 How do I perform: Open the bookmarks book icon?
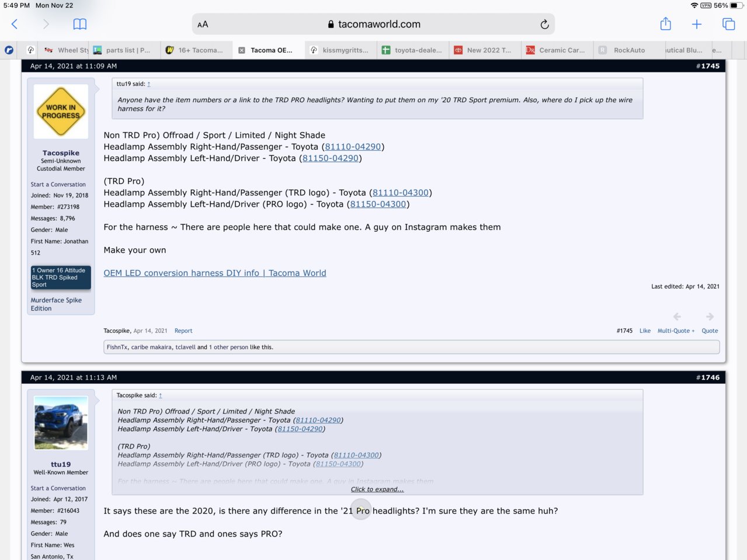pos(80,24)
